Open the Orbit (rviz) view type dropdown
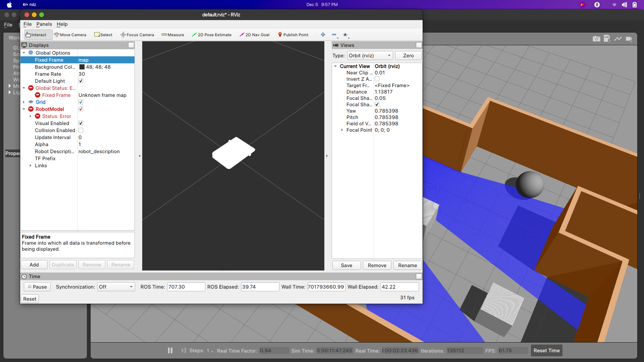The width and height of the screenshot is (644, 362). (x=370, y=56)
